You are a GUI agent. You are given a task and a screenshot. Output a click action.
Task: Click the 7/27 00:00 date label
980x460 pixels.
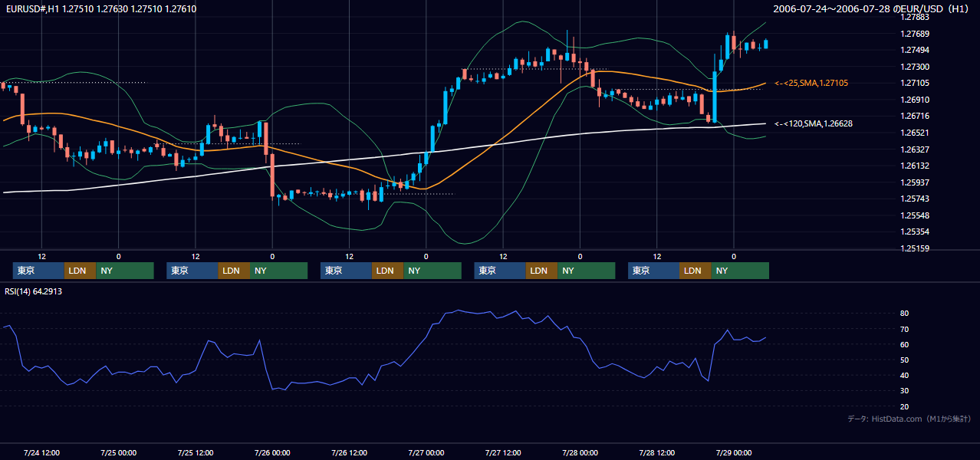(426, 452)
